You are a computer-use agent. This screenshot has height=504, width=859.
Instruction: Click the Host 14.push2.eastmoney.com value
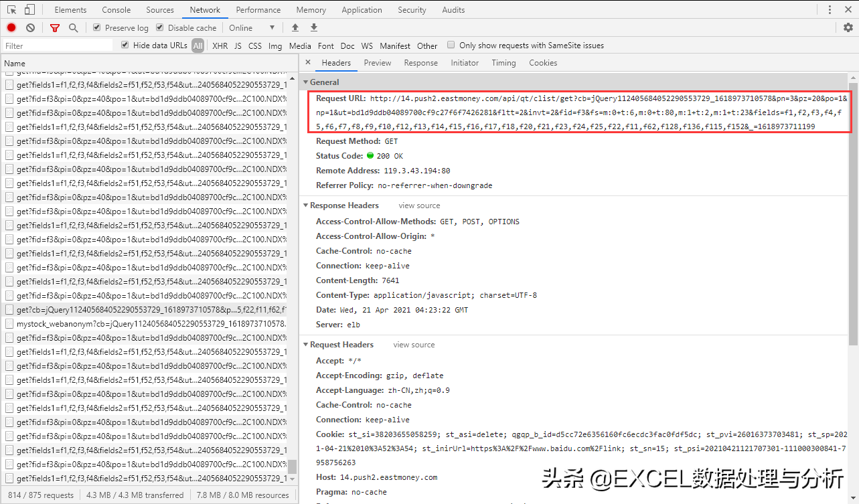coord(388,477)
